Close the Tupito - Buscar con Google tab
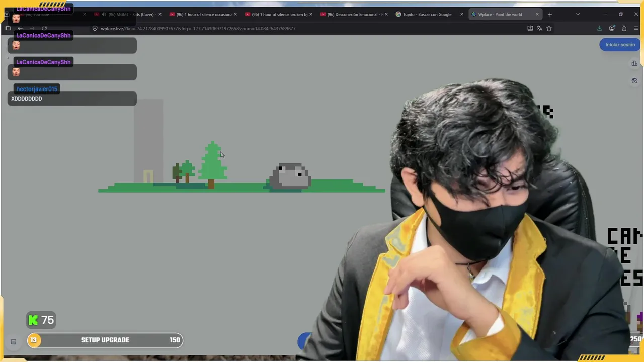This screenshot has height=362, width=644. coord(461,14)
